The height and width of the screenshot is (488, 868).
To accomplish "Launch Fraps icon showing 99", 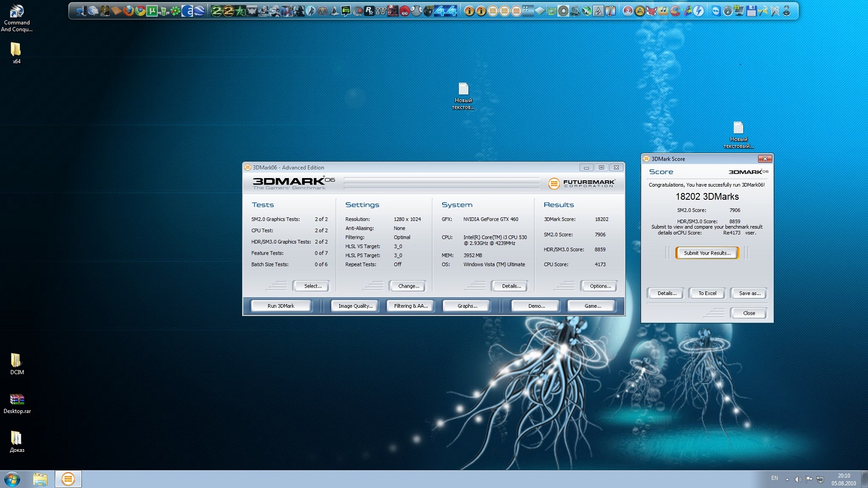I will click(x=738, y=10).
